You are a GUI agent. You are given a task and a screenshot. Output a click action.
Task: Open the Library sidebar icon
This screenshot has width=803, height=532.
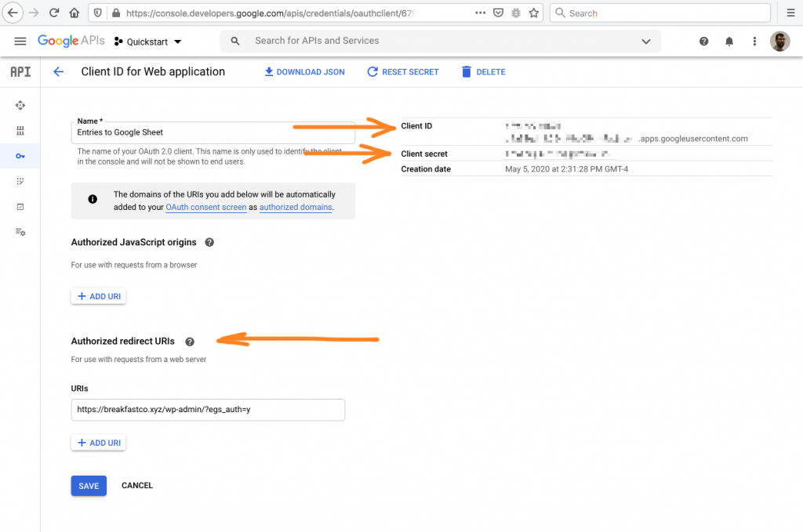click(20, 130)
